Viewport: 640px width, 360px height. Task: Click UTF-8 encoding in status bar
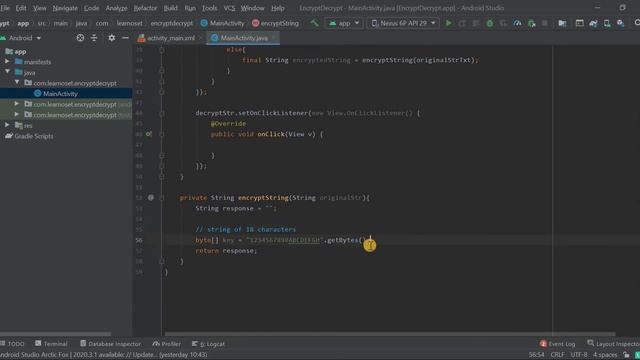pos(579,355)
